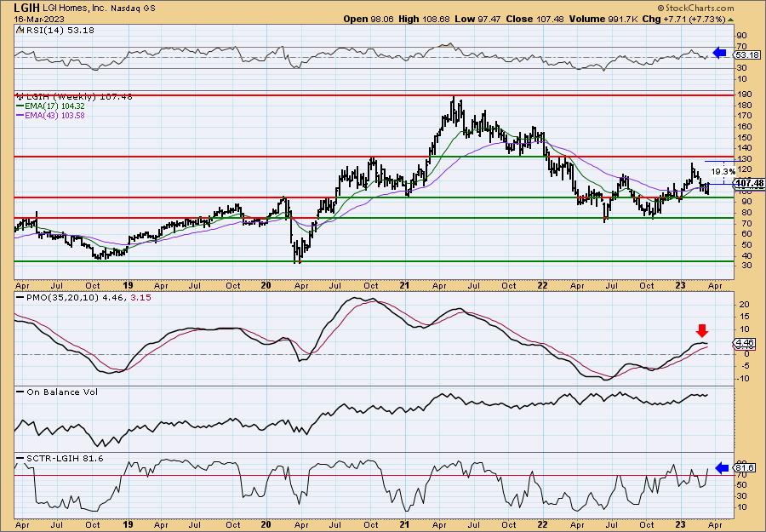The image size is (766, 532).
Task: Click 160 on the price axis
Action: pyautogui.click(x=744, y=127)
